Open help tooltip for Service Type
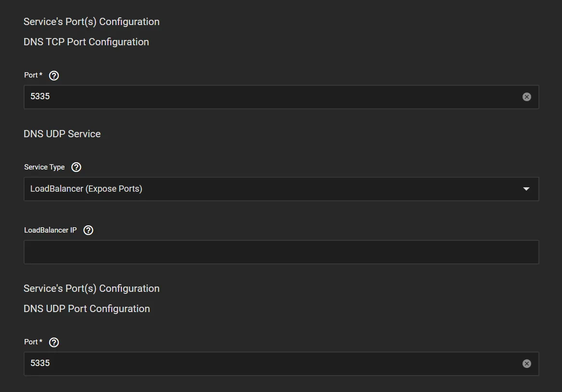The image size is (562, 392). (76, 167)
